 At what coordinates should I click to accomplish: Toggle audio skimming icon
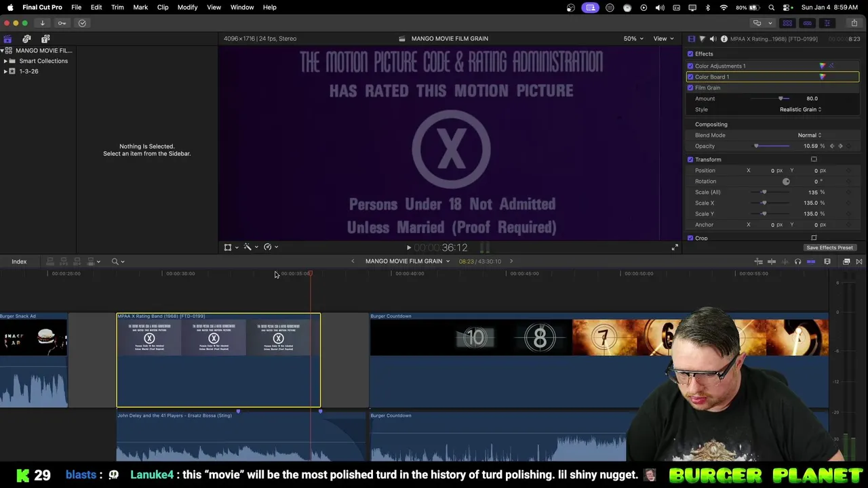click(x=785, y=262)
